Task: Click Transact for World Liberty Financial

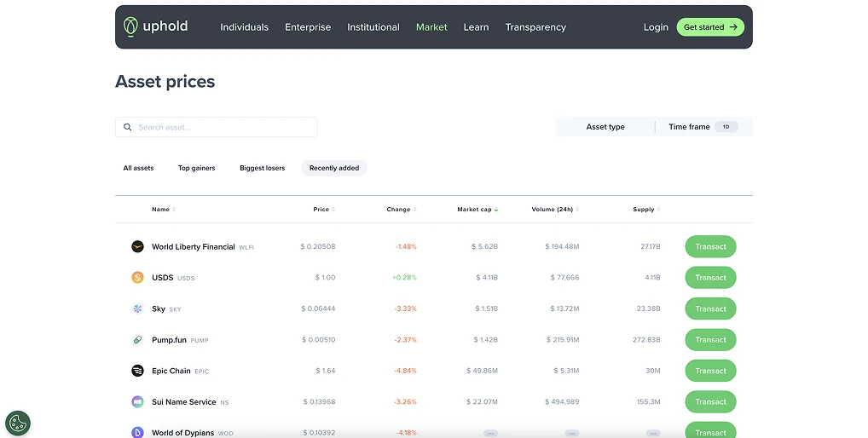Action: pos(710,246)
